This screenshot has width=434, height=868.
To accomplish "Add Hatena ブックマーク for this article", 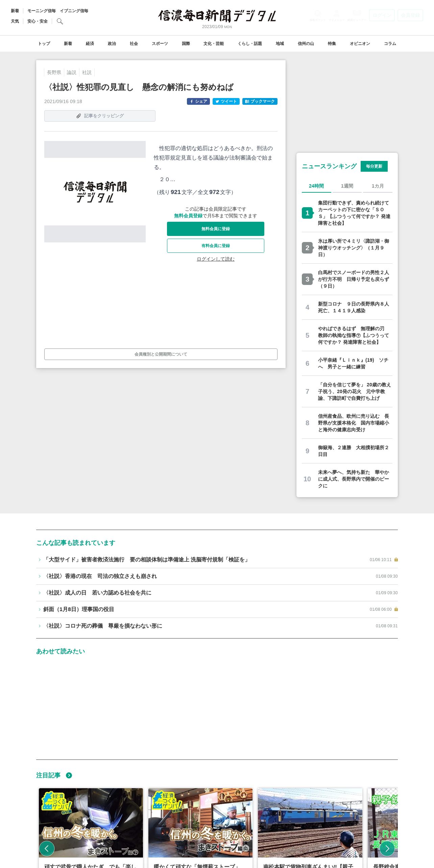I will click(260, 101).
